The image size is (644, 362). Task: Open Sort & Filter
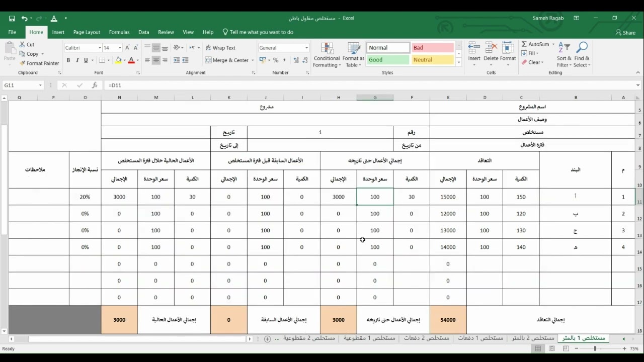click(x=564, y=55)
